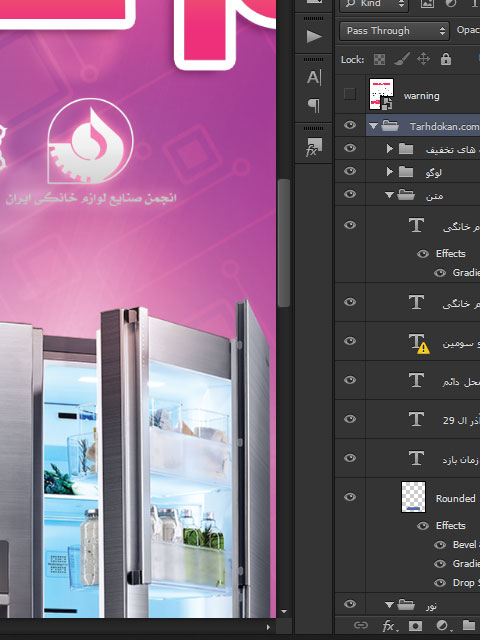This screenshot has height=640, width=480.
Task: Show the hidden warning layer
Action: coord(350,94)
